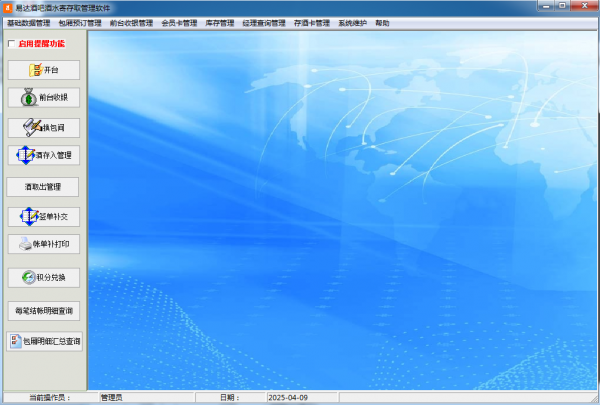Click the 包厢明细汇总查询 document icon
600x405 pixels.
pyautogui.click(x=16, y=341)
